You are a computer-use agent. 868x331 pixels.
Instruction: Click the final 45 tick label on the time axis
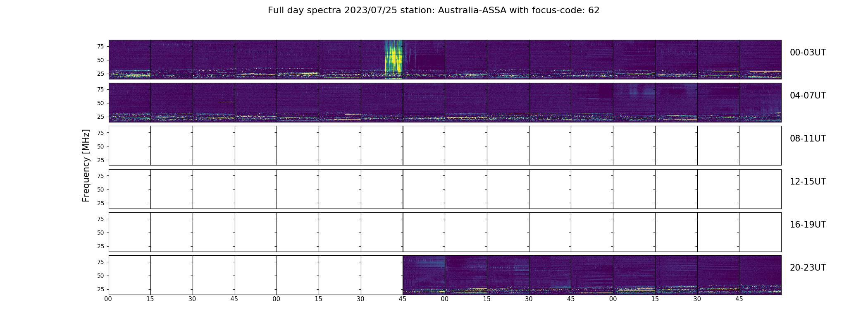point(739,299)
